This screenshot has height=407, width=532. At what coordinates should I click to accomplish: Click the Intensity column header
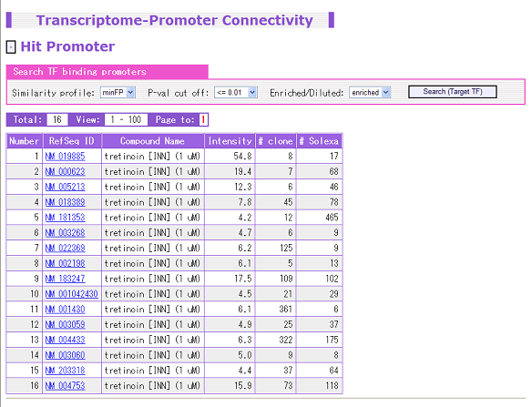pos(230,141)
